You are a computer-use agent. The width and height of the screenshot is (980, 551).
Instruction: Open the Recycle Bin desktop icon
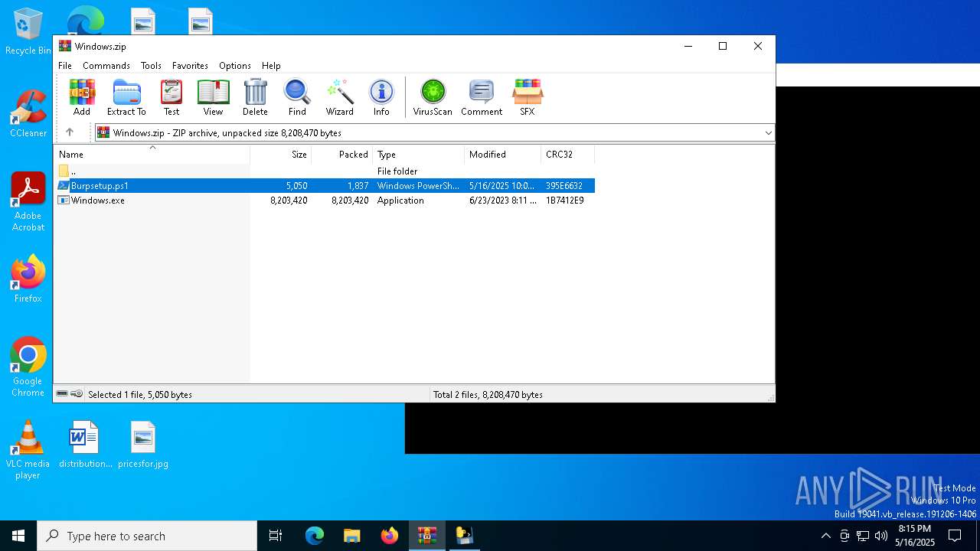click(28, 32)
